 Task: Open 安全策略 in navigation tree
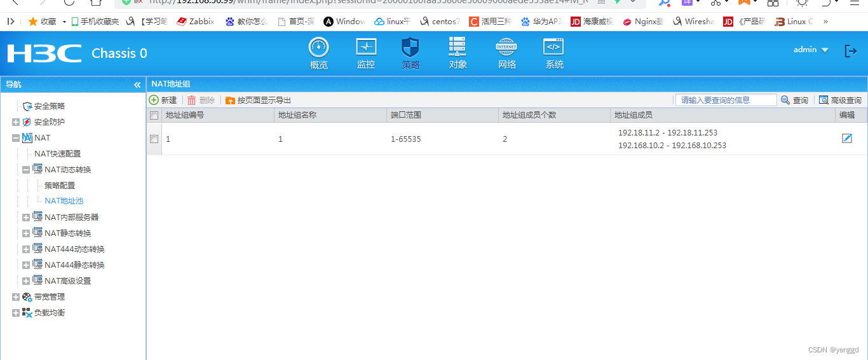pos(50,106)
